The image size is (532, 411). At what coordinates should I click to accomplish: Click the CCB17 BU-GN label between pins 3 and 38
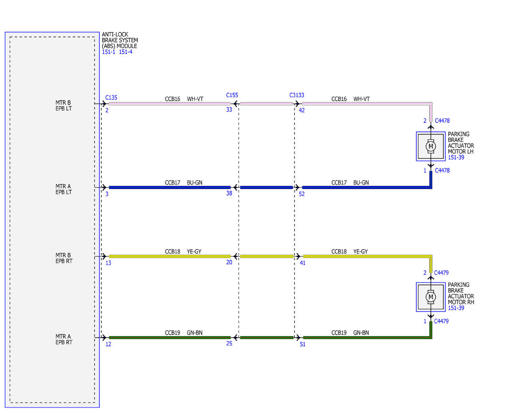184,182
